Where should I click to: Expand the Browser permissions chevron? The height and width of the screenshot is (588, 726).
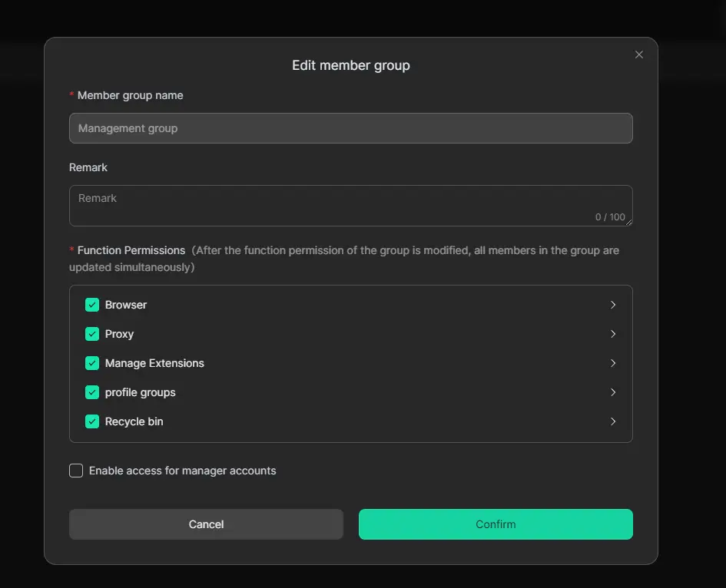coord(613,305)
